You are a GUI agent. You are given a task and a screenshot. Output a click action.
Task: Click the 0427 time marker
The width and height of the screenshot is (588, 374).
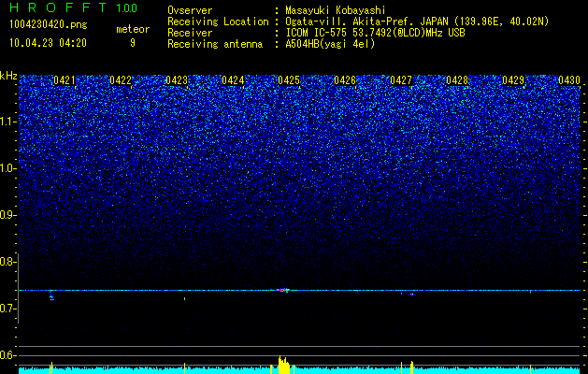pos(401,80)
